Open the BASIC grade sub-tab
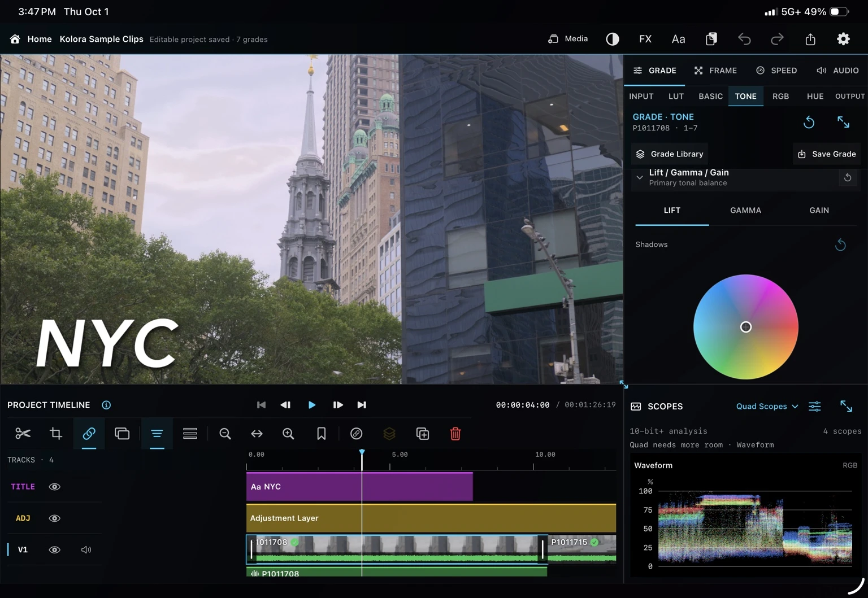The image size is (868, 598). click(x=710, y=97)
